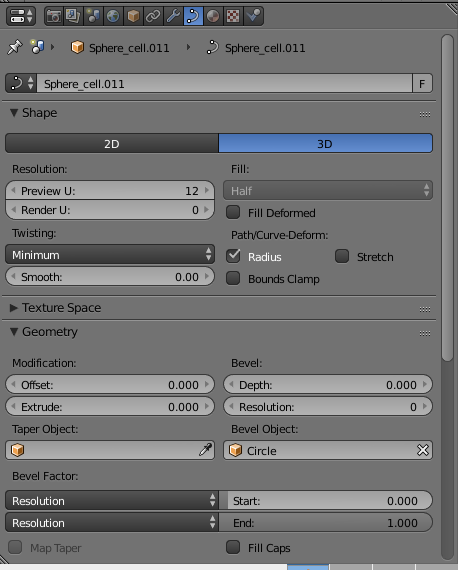458x570 pixels.
Task: Enable the Stretch checkbox
Action: (x=342, y=256)
